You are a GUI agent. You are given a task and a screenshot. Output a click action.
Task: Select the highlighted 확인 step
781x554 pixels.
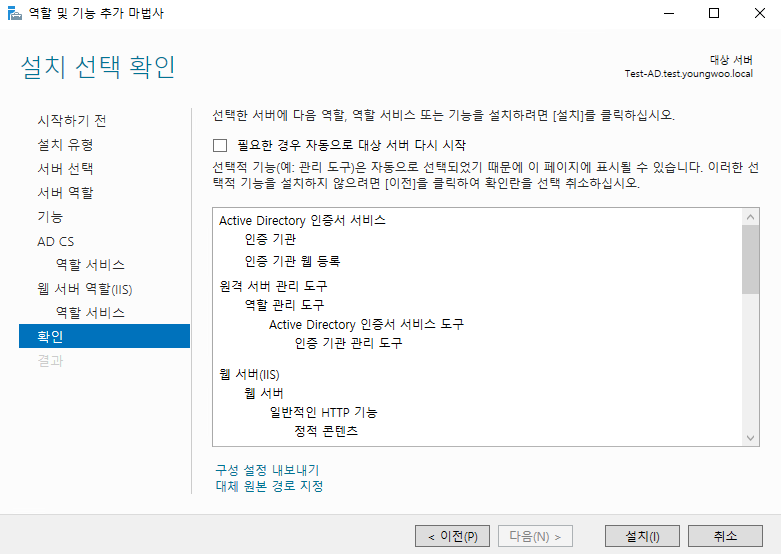click(104, 336)
